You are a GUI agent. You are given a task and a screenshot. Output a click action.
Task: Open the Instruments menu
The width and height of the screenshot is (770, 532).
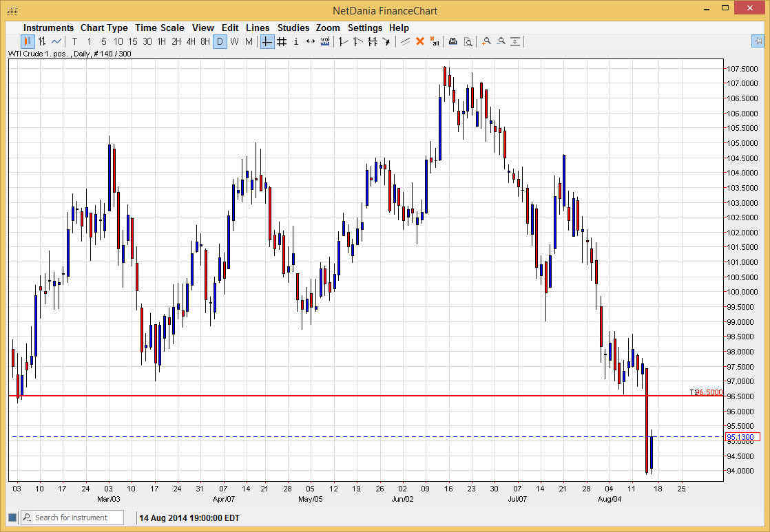pyautogui.click(x=48, y=28)
